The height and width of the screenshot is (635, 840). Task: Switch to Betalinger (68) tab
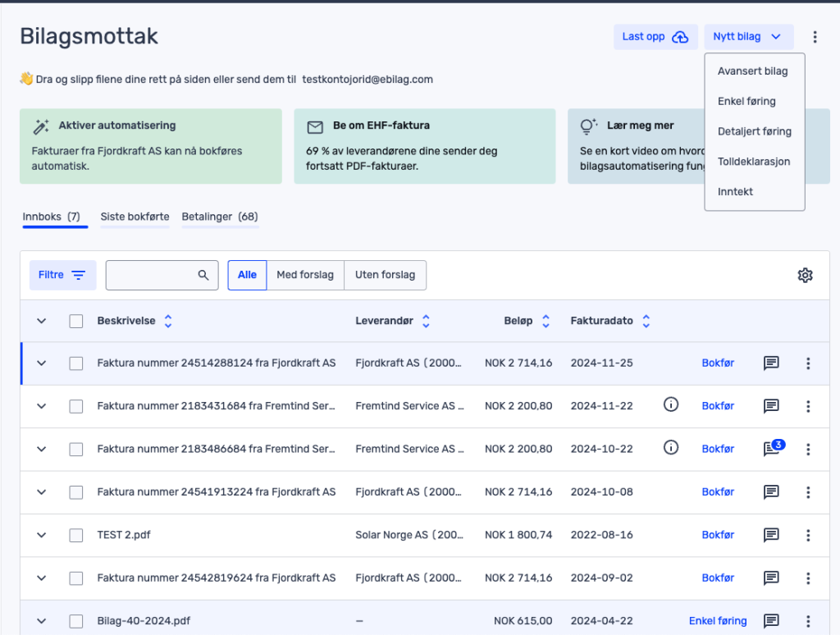[x=220, y=217]
